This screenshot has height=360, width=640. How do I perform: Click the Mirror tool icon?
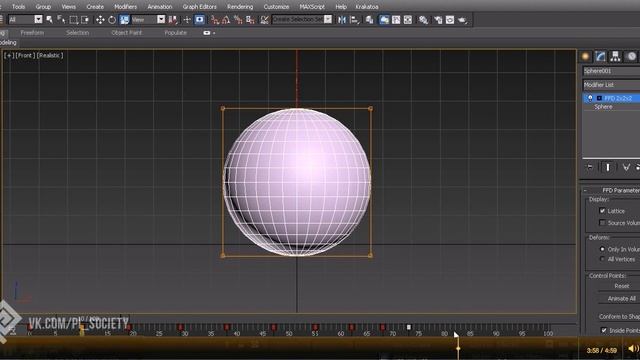click(342, 20)
